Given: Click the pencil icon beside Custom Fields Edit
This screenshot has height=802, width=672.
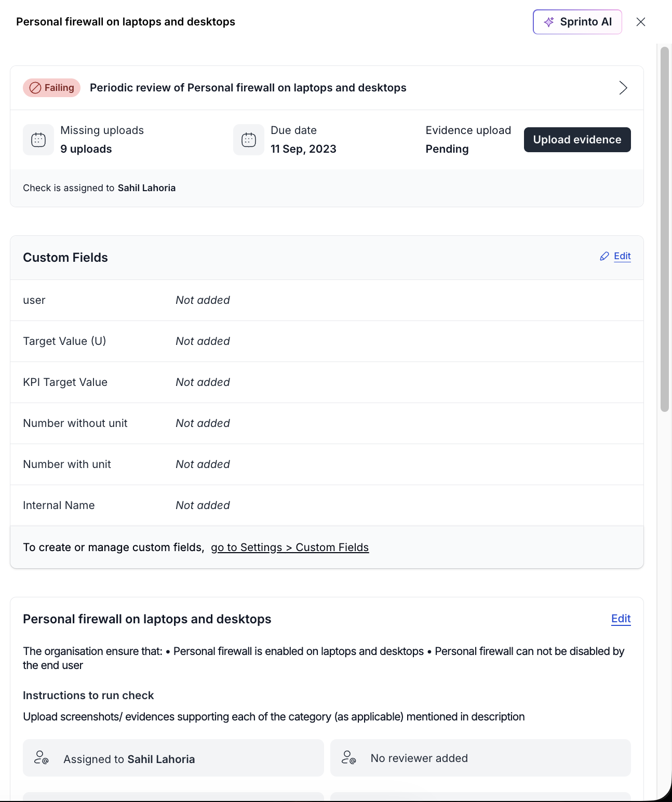Looking at the screenshot, I should tap(604, 256).
